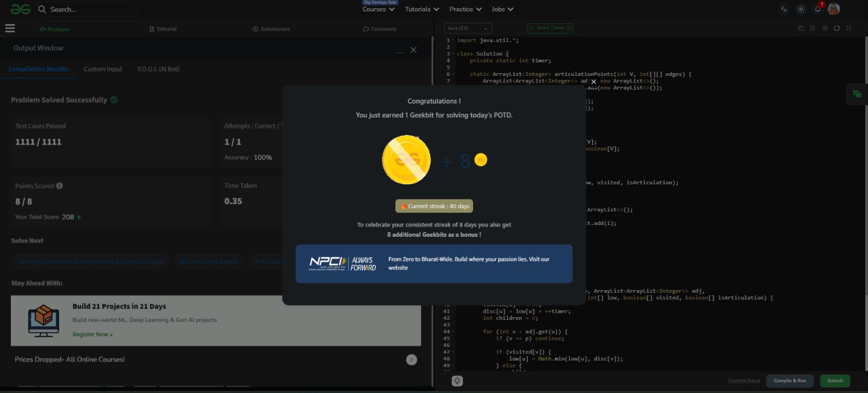This screenshot has width=868, height=393.
Task: Collapse code fold at line 47
Action: 453,352
